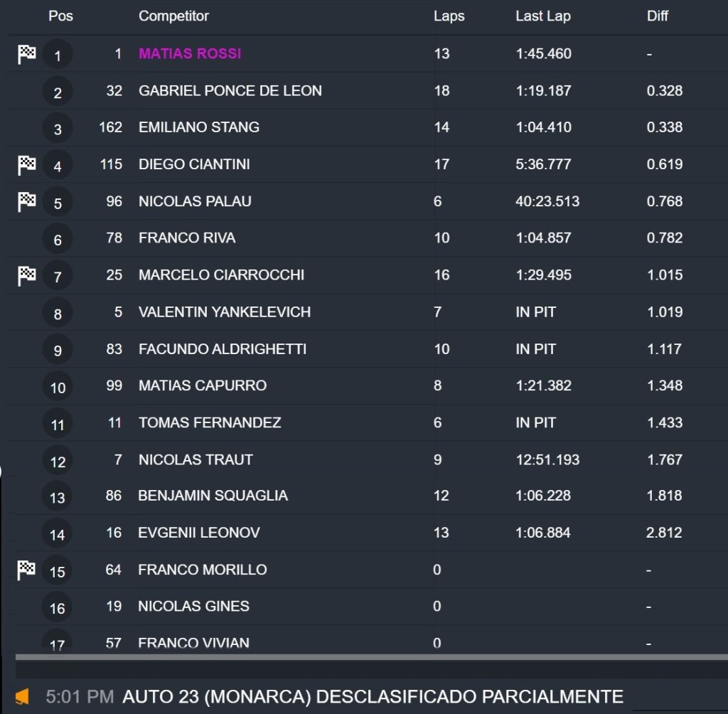Sort by the Competitor column header

coord(173,16)
